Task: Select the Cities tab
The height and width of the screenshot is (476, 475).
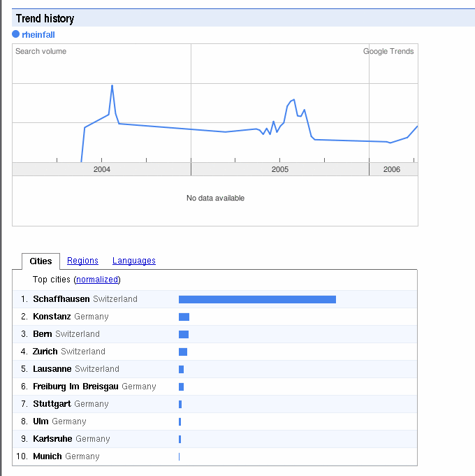Action: point(41,261)
